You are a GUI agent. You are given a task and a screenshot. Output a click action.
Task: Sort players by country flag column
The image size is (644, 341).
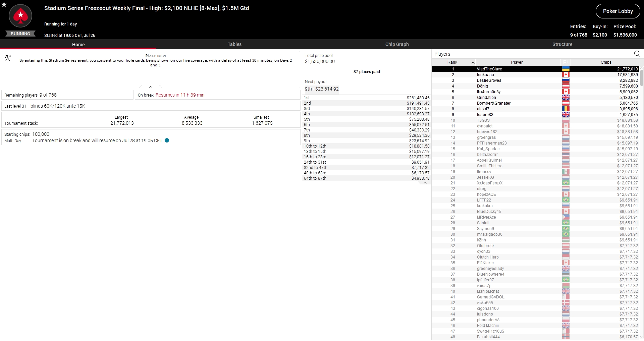click(566, 62)
